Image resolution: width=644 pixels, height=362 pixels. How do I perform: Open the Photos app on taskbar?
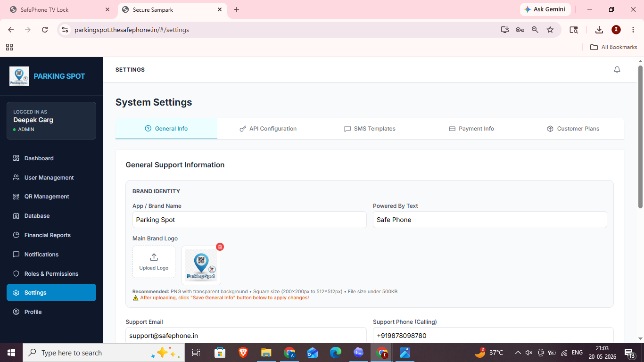coord(405,353)
